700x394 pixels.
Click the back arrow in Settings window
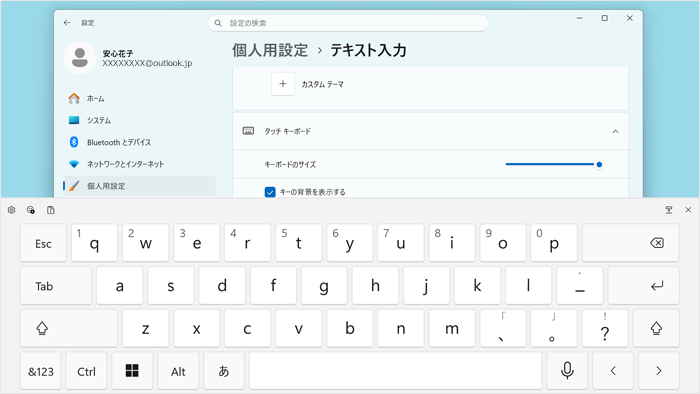(67, 23)
